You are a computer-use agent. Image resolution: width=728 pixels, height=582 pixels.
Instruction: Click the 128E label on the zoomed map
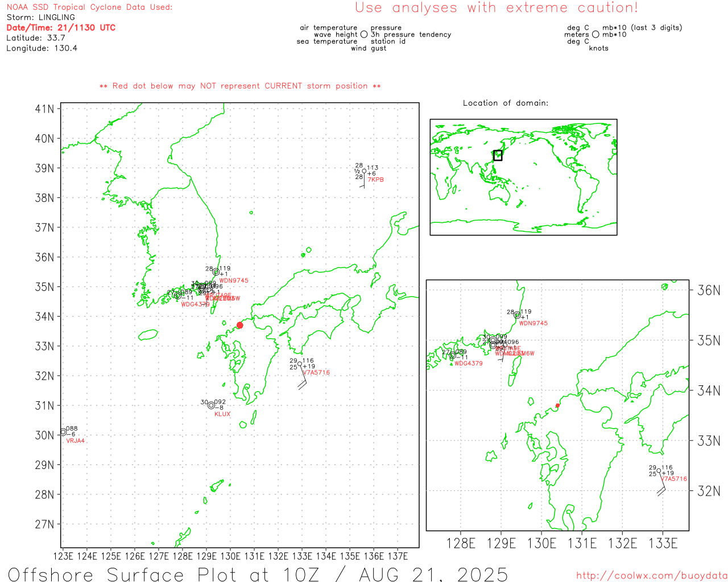[x=461, y=543]
